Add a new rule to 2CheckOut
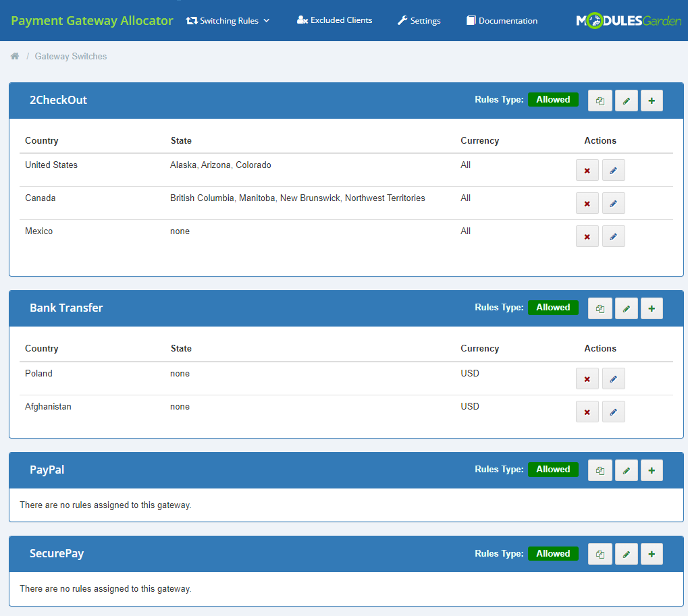Screen dimensions: 688x616 (652, 101)
